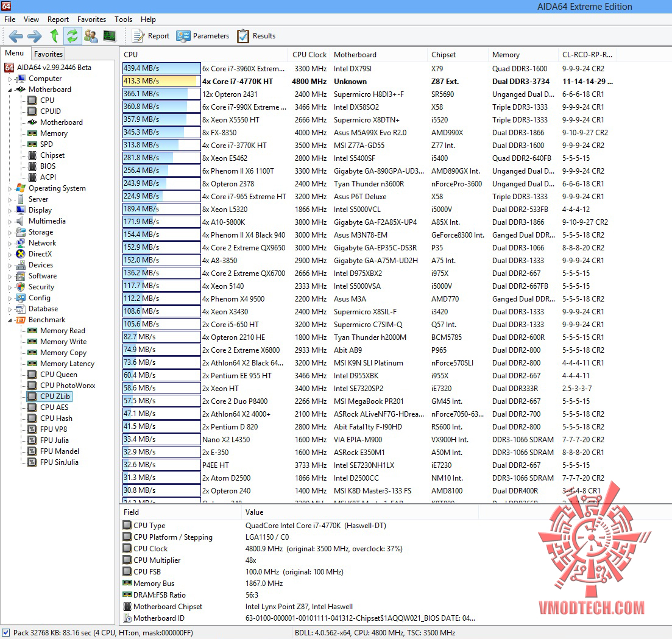The width and height of the screenshot is (672, 639).
Task: Open the Favorites menu
Action: [x=92, y=19]
